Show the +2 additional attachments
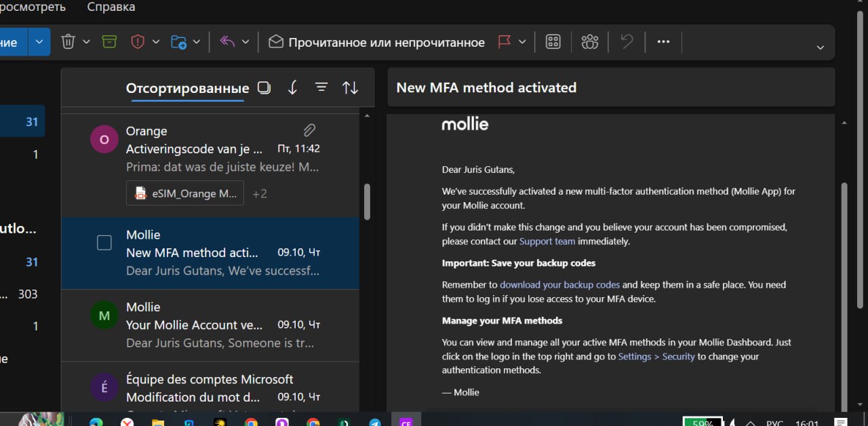 click(x=260, y=194)
